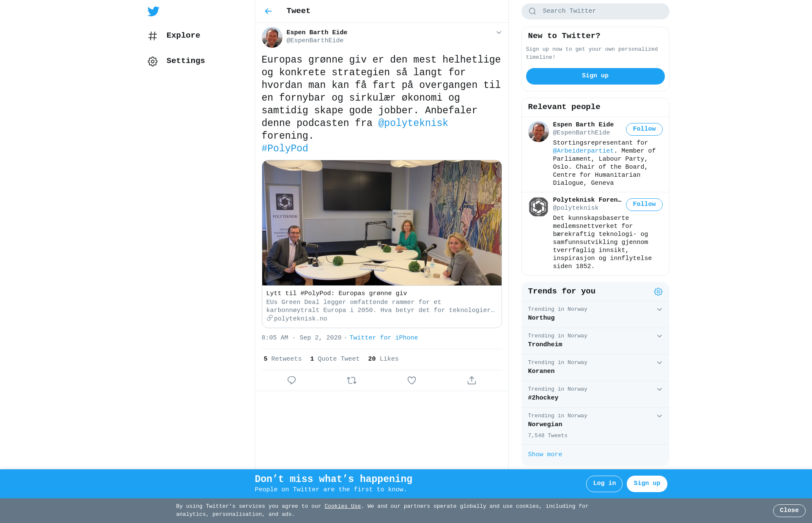Open the #PolyPod hashtag link
This screenshot has height=523, width=812.
285,148
